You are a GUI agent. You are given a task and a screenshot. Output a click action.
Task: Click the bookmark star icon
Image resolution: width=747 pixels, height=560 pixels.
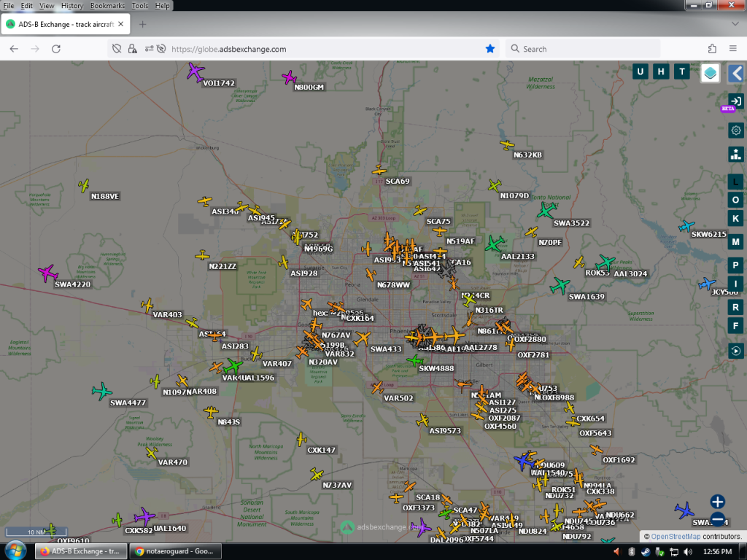pos(489,49)
